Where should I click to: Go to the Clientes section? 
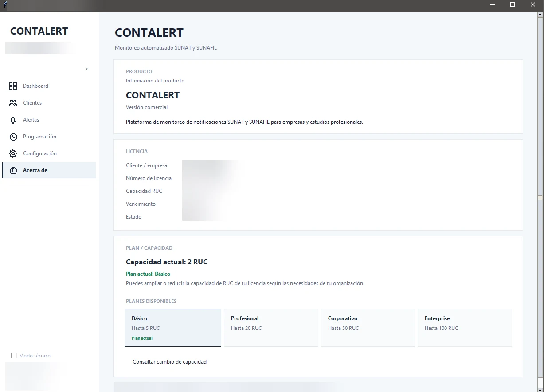click(x=49, y=103)
